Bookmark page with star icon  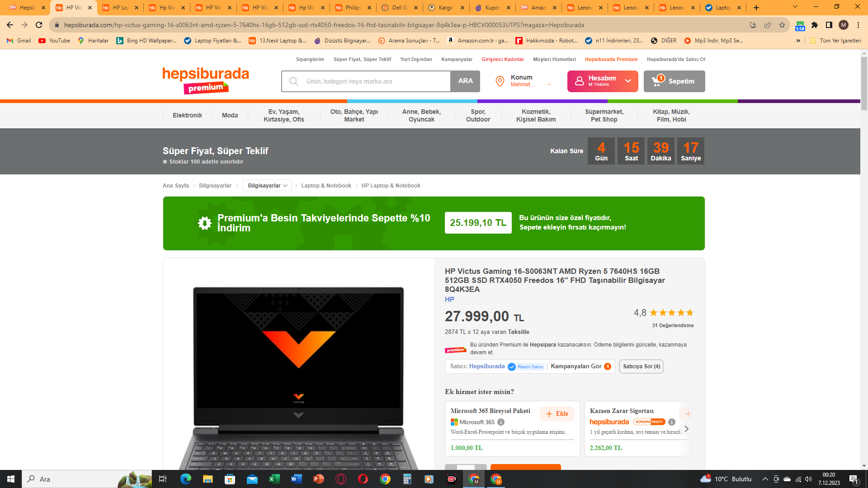point(782,25)
